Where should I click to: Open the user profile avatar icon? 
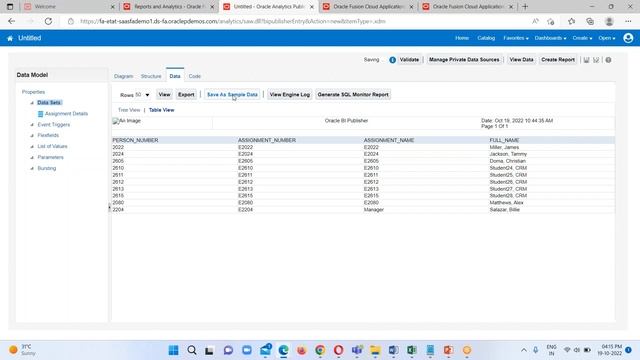tap(628, 38)
